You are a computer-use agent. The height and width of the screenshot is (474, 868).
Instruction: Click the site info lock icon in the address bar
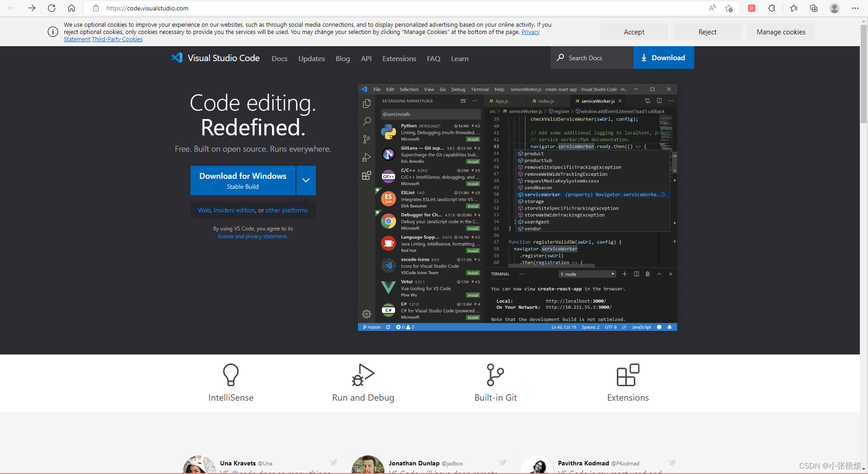click(x=95, y=8)
